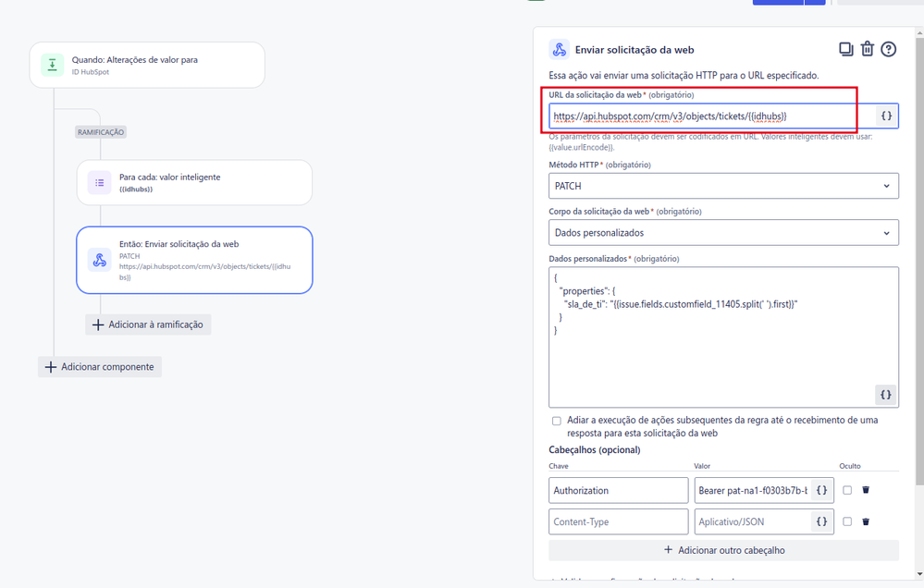Click 'Valor' column header

point(702,466)
